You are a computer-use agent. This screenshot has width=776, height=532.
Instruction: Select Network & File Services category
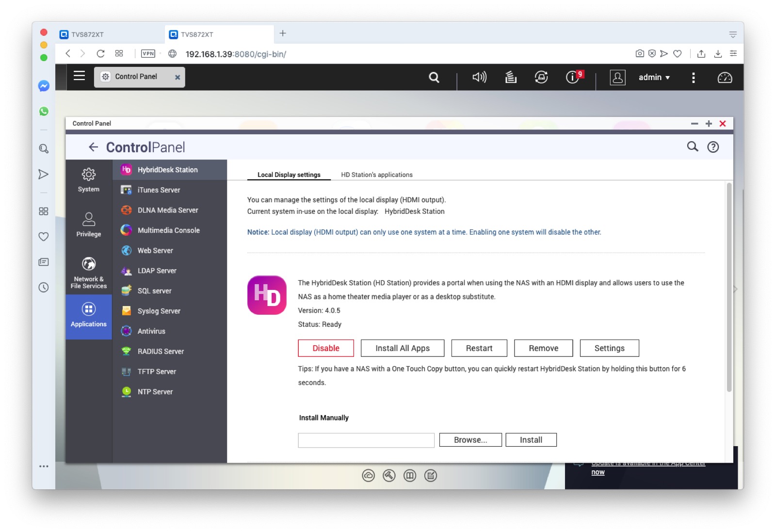coord(89,272)
